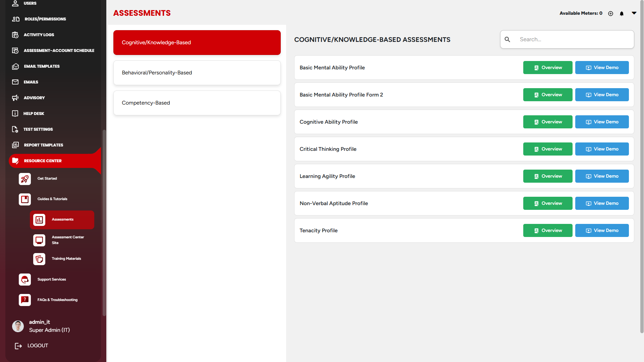
Task: Click View Demo for Tenacity Profile
Action: coord(602,231)
